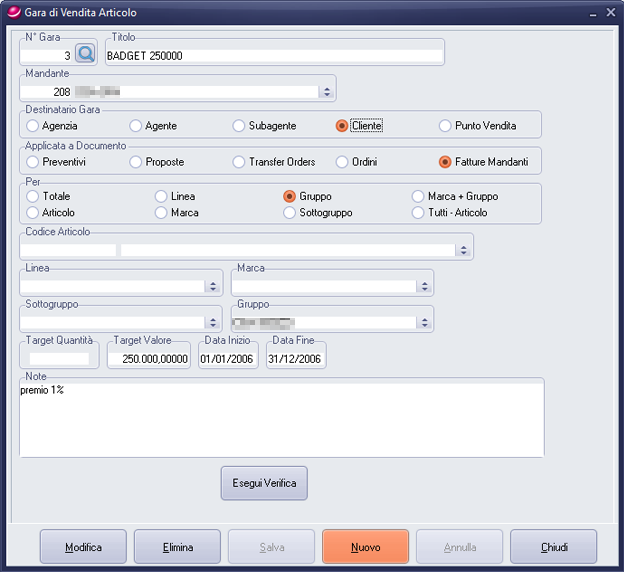Choose Punto Vendita as destinatario

(x=446, y=126)
